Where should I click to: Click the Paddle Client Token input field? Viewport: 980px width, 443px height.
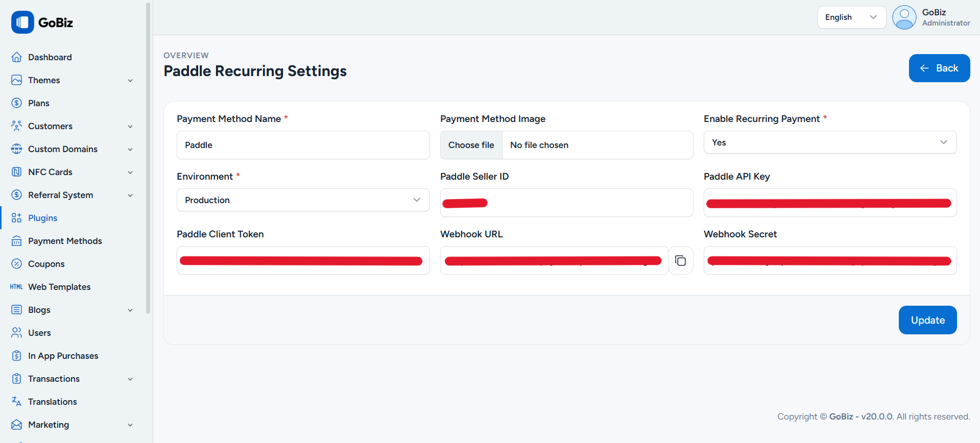pyautogui.click(x=303, y=260)
